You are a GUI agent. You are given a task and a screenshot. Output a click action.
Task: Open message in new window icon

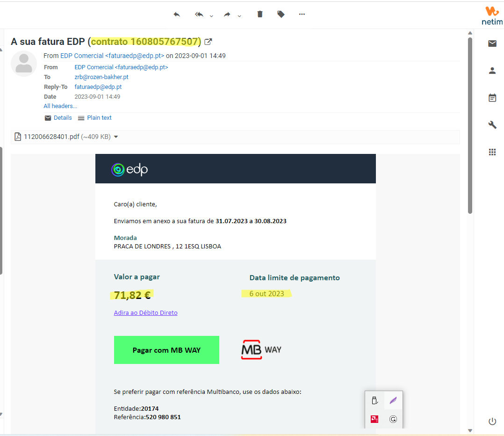[x=209, y=42]
